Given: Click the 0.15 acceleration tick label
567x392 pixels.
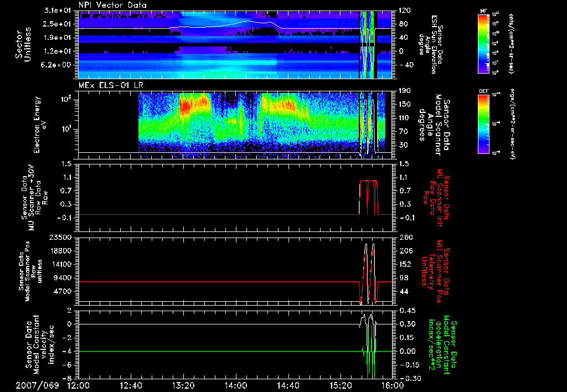Looking at the screenshot, I should pos(407,338).
